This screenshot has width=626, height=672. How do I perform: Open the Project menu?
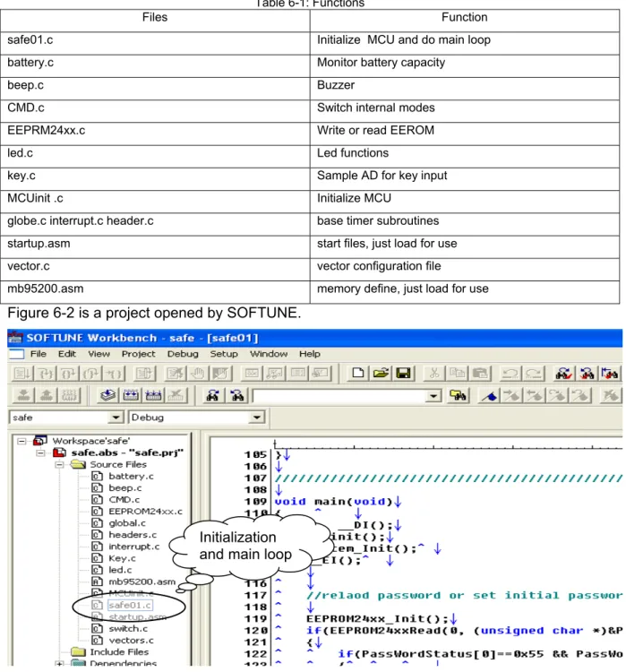tap(138, 354)
